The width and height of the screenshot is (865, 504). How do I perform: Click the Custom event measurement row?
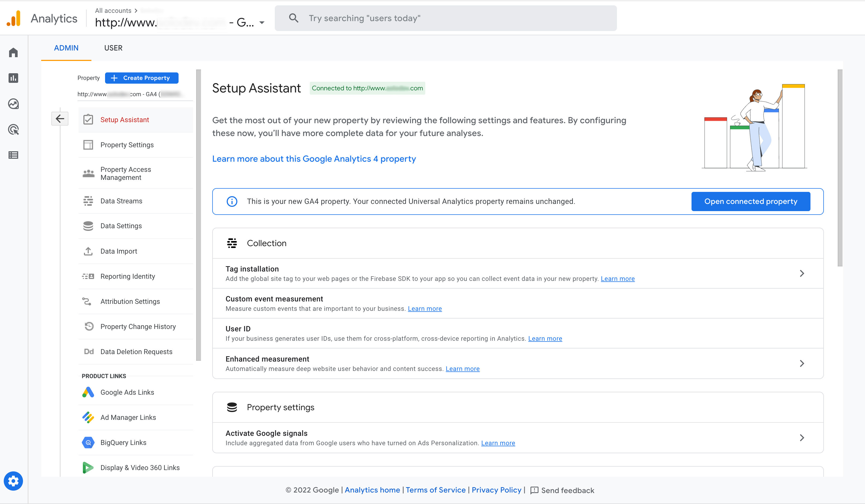[x=518, y=303]
